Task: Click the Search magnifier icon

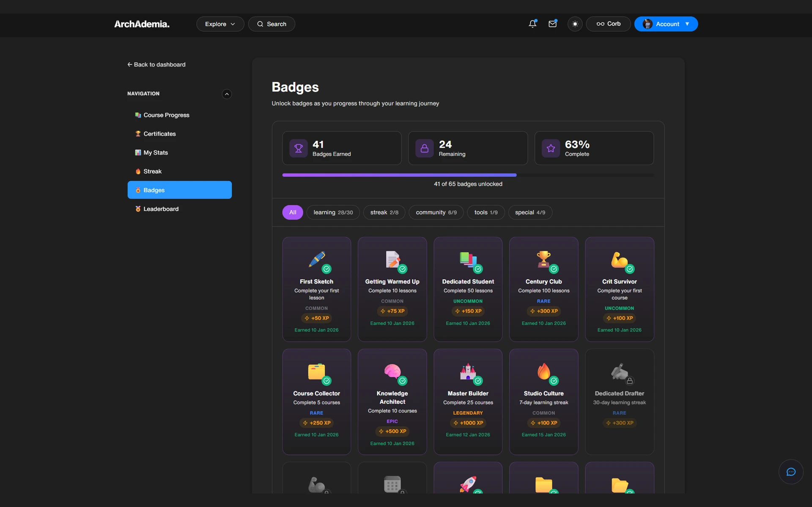Action: click(x=261, y=24)
